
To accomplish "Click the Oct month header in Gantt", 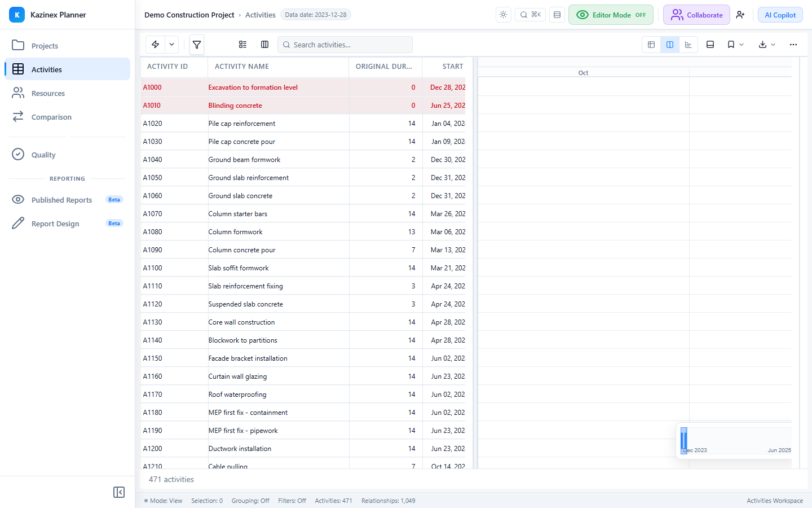I will point(583,73).
